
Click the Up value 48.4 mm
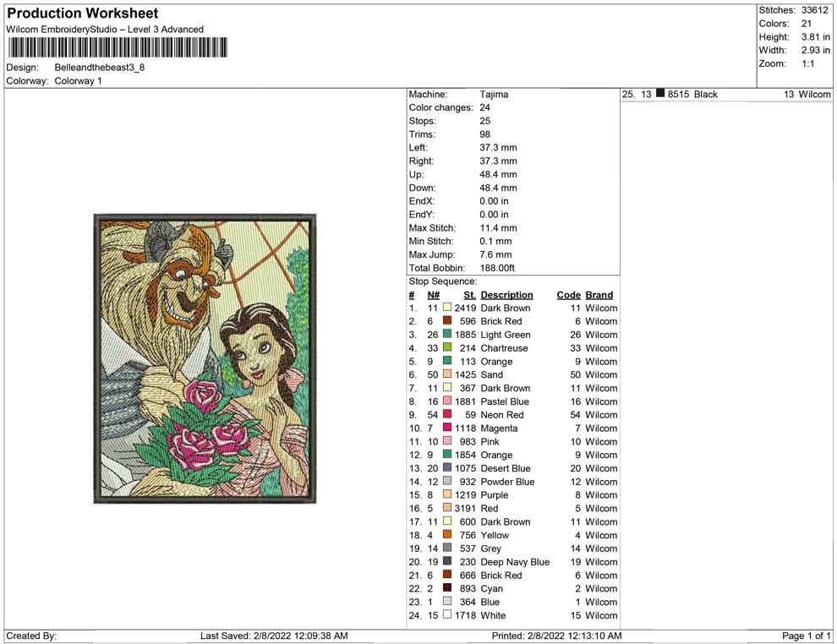498,174
